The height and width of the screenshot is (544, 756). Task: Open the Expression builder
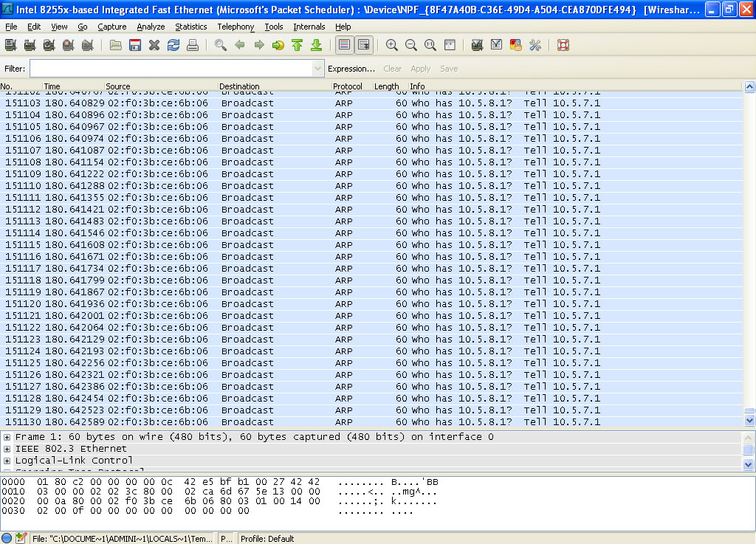click(351, 68)
